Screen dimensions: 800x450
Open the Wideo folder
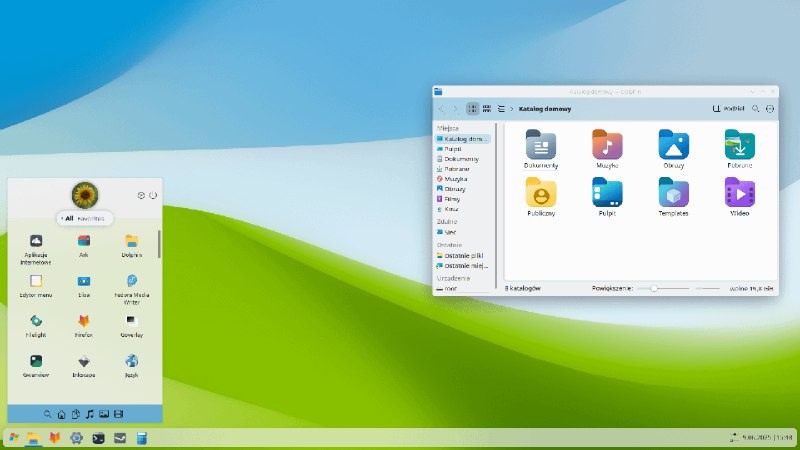tap(739, 196)
